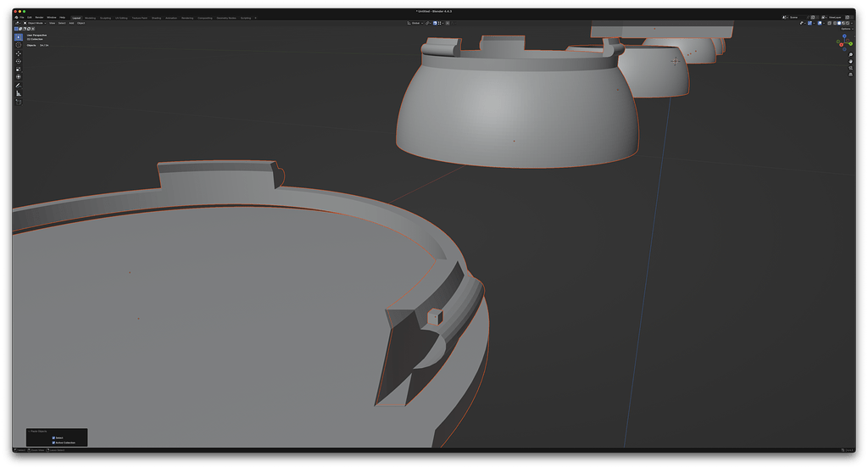Toggle camera view icon
This screenshot has width=868, height=468.
[x=851, y=68]
